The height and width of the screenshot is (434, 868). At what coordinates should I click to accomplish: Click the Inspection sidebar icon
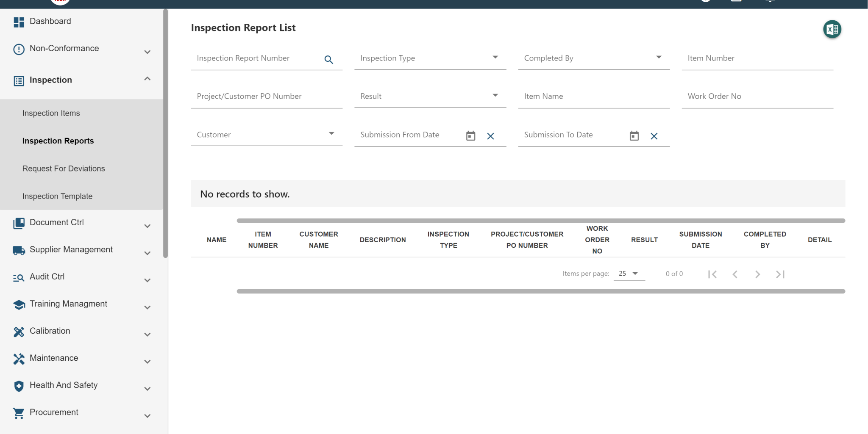(19, 80)
